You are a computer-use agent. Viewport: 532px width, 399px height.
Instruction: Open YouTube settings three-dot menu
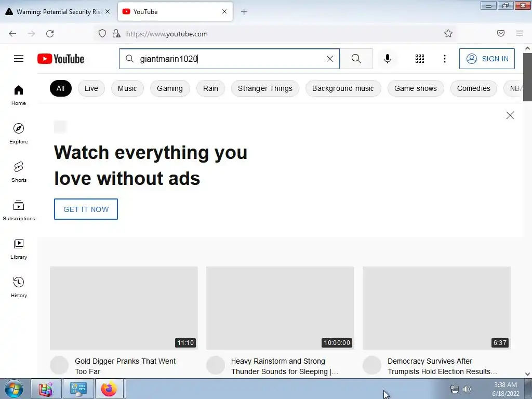pyautogui.click(x=445, y=59)
